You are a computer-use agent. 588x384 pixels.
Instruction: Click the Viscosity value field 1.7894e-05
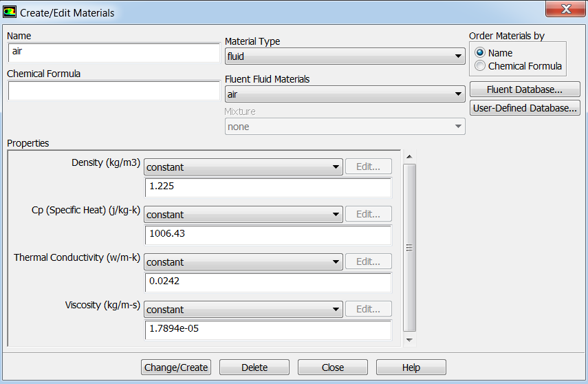[x=268, y=330]
